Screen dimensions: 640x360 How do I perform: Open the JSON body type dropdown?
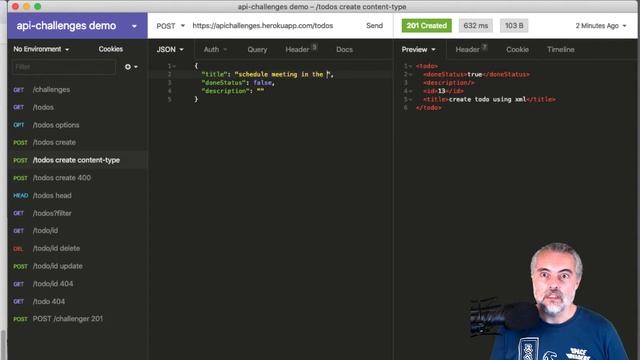coord(170,49)
